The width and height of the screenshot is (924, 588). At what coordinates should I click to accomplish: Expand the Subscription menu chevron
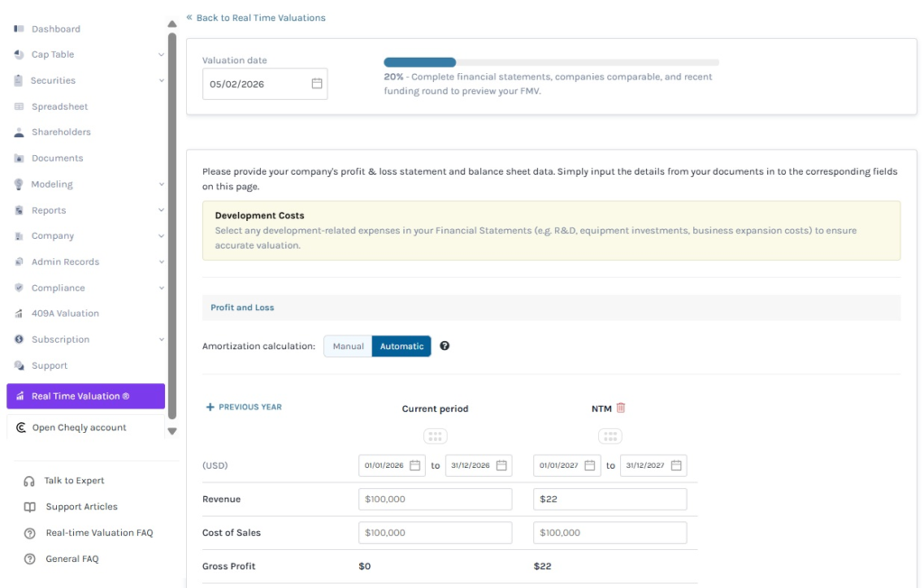tap(161, 339)
